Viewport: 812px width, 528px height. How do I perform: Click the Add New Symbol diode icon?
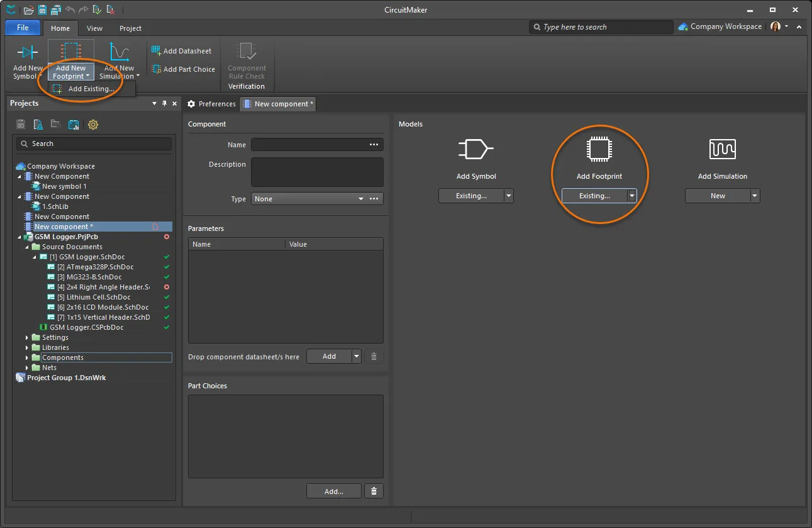(28, 52)
